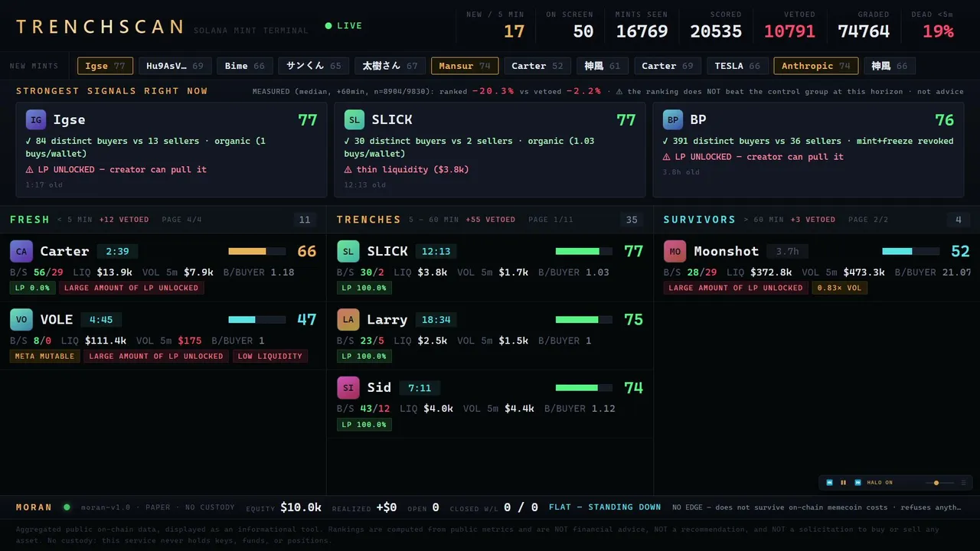Open the BP strongest signal card
The image size is (980, 551).
(808, 150)
